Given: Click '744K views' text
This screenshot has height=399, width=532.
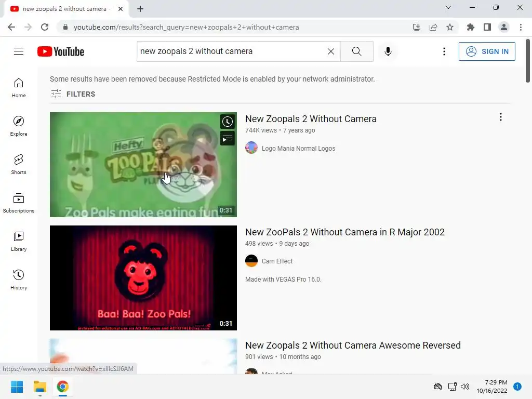Looking at the screenshot, I should click(261, 130).
